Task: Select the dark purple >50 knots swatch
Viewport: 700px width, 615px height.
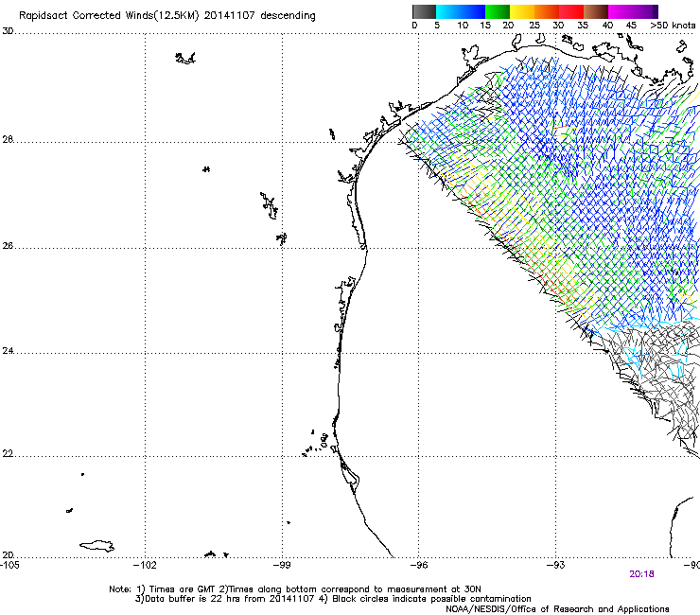Action: coord(656,11)
